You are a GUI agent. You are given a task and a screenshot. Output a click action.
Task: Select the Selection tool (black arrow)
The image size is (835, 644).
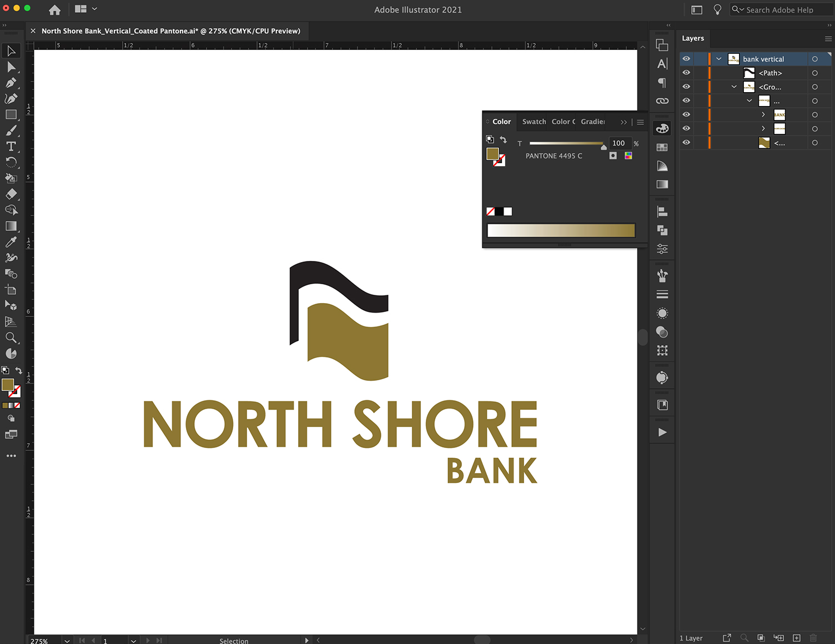(11, 51)
